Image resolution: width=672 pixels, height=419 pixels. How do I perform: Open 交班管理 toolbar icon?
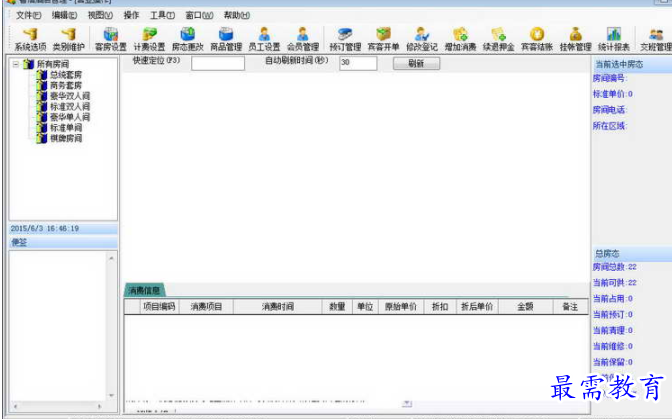[655, 39]
